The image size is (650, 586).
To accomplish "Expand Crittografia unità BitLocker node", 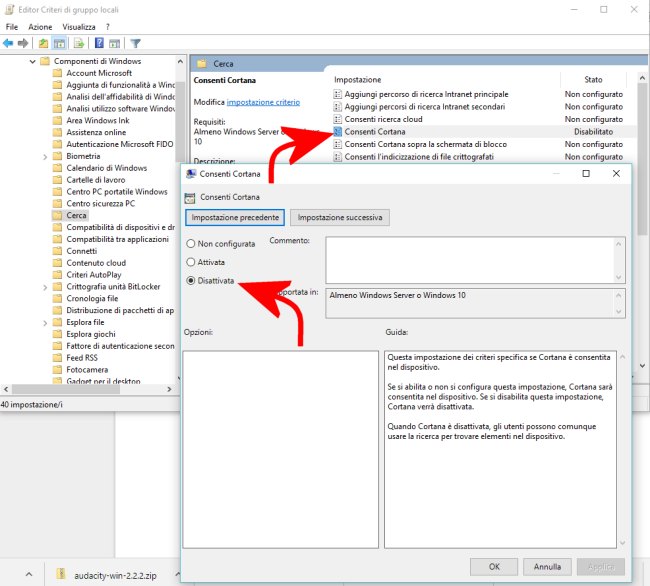I will 45,286.
